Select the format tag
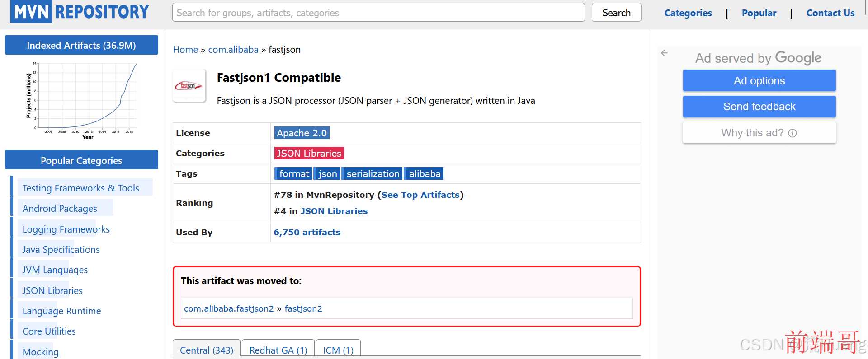Image resolution: width=868 pixels, height=359 pixels. [293, 173]
